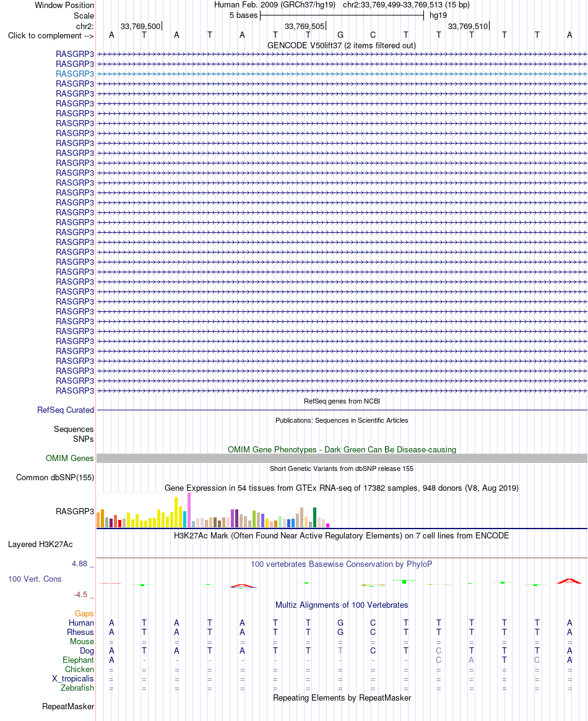The height and width of the screenshot is (721, 588).
Task: Click the Elephant alignment row label
Action: point(78,661)
